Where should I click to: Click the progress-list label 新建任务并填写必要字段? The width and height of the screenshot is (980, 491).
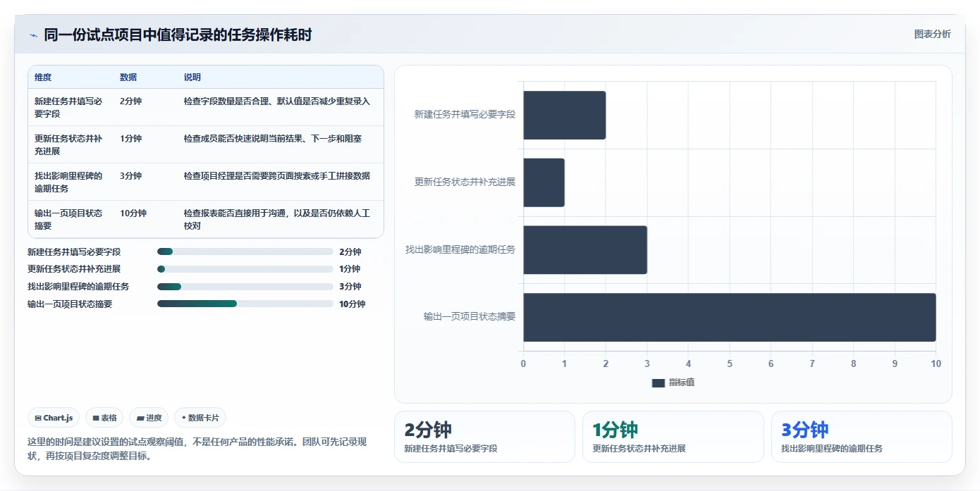pos(74,251)
